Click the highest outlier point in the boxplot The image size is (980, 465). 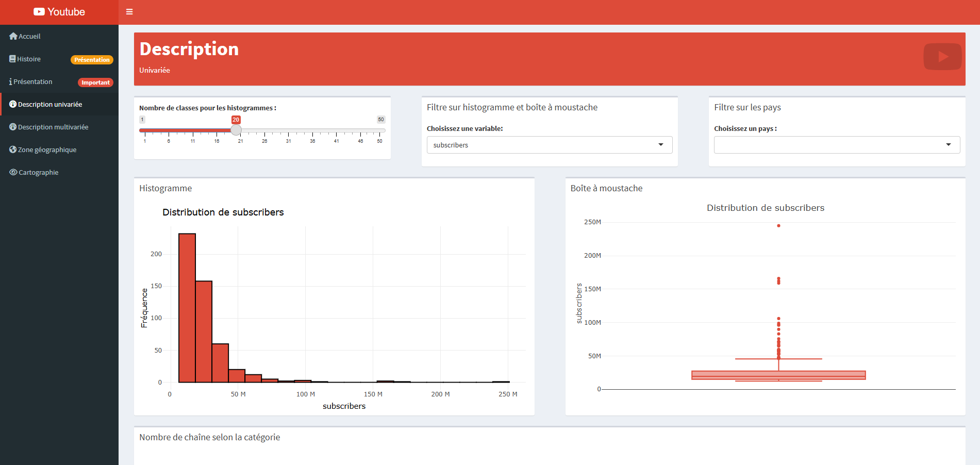pos(778,226)
